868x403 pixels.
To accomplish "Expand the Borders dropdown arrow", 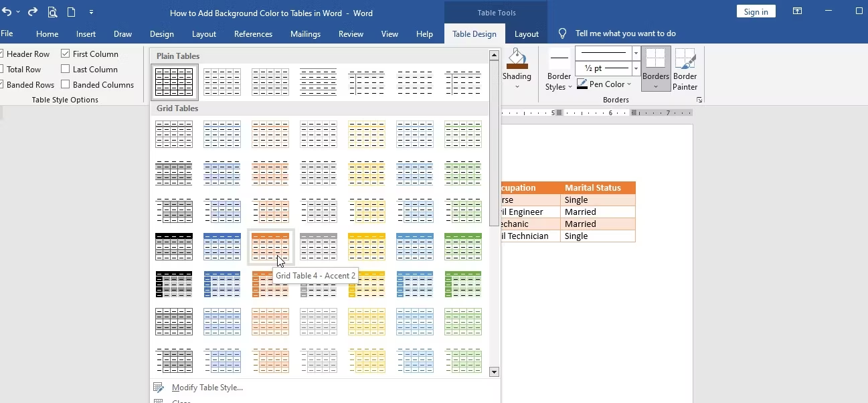I will coord(656,86).
